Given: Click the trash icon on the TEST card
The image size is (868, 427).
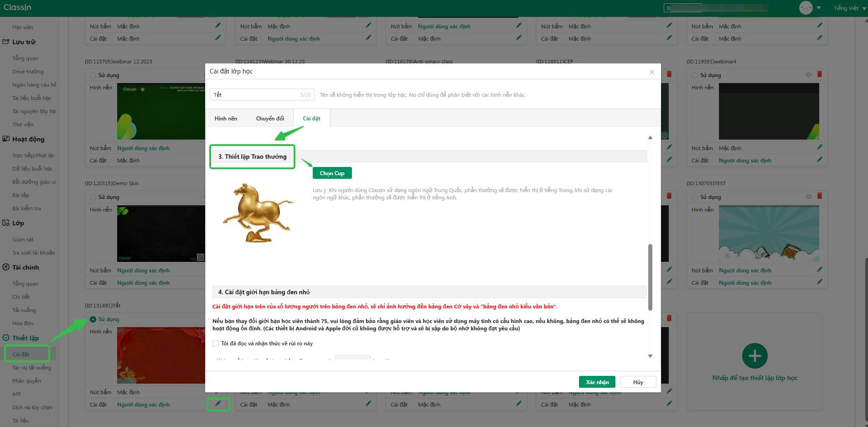Looking at the screenshot, I should tap(819, 196).
